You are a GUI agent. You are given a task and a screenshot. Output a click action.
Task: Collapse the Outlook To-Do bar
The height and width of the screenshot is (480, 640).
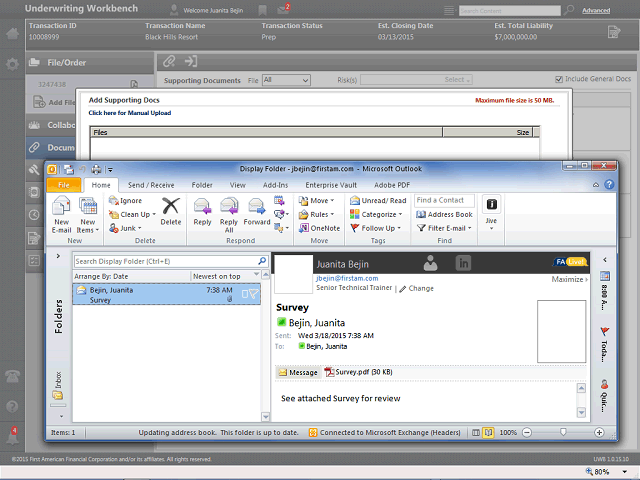coord(605,260)
